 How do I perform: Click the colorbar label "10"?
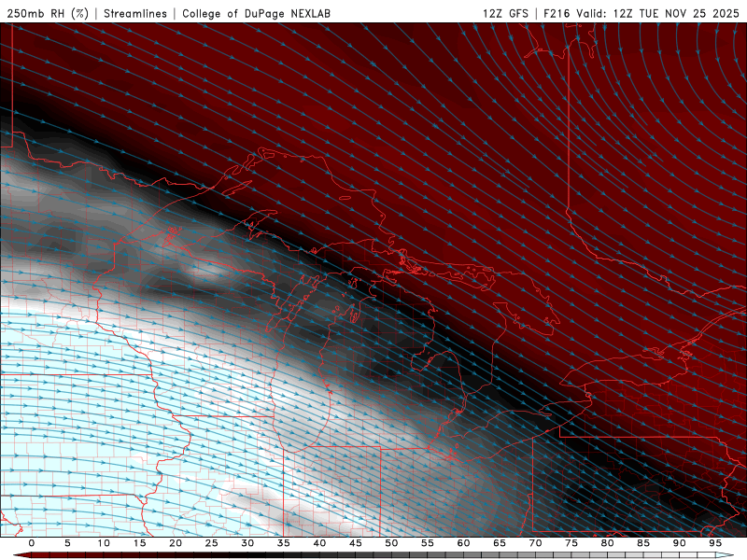click(x=104, y=543)
